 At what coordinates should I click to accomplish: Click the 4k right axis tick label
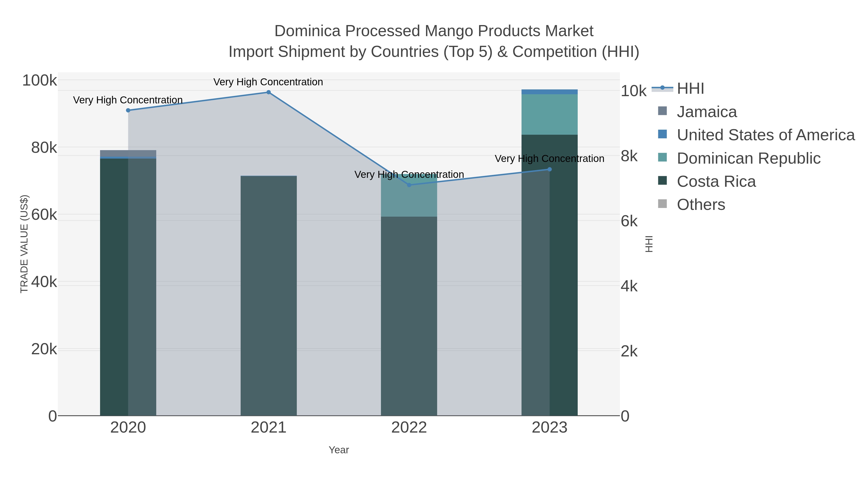tap(630, 286)
